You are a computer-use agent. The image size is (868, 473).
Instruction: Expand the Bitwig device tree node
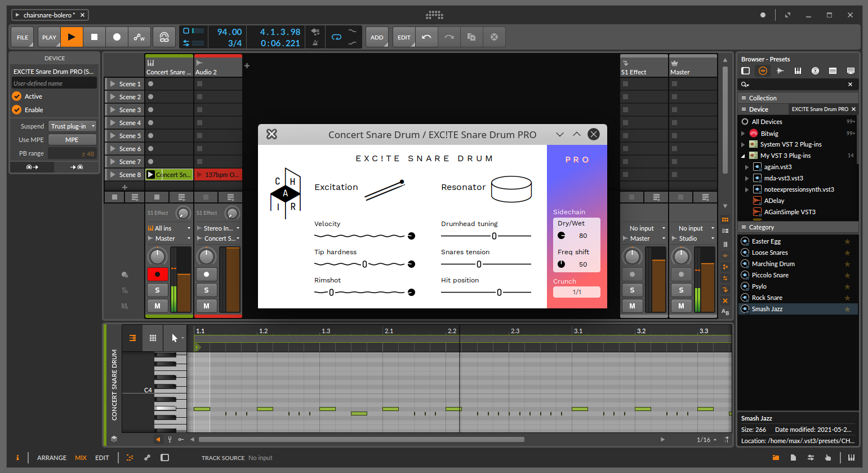pyautogui.click(x=743, y=134)
